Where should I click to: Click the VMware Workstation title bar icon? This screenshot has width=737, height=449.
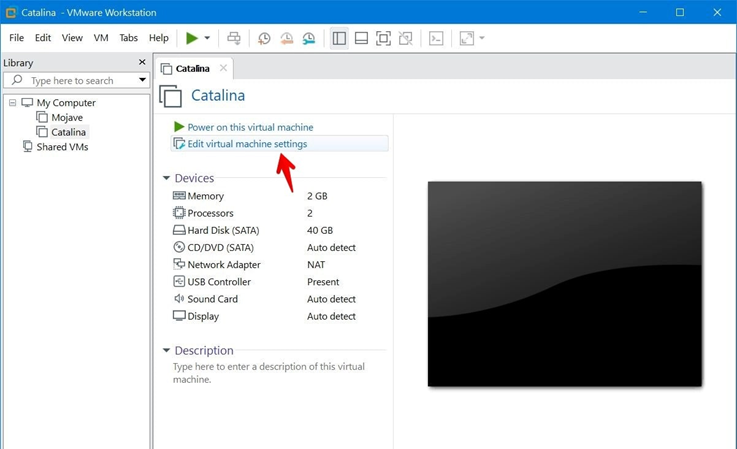pos(10,12)
